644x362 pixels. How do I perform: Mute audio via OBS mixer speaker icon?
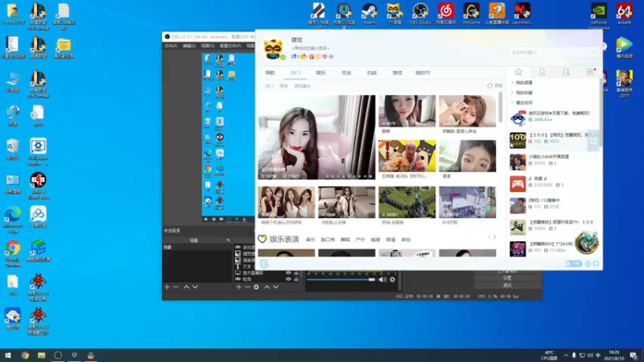pos(382,279)
